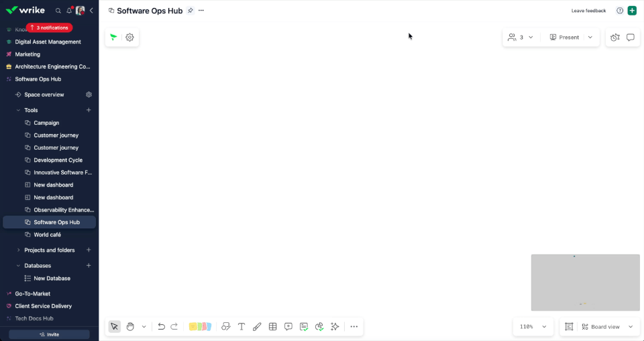Screen dimensions: 644x341
Task: Open the timer and voting icon
Action: (x=615, y=38)
